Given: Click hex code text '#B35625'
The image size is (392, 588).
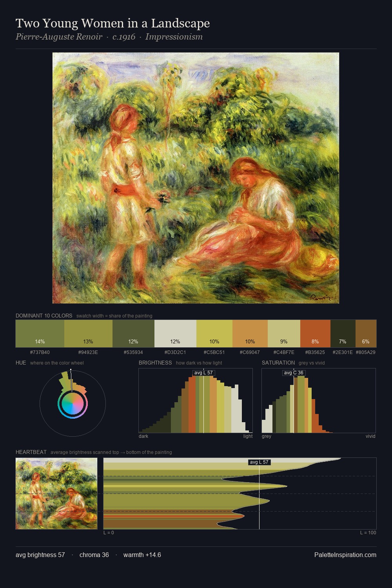Looking at the screenshot, I should tap(315, 352).
